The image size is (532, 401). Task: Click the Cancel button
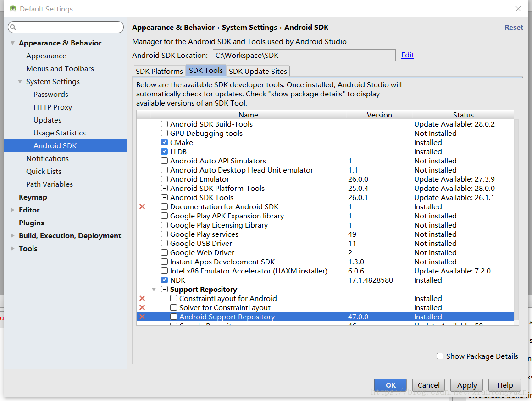pyautogui.click(x=428, y=385)
